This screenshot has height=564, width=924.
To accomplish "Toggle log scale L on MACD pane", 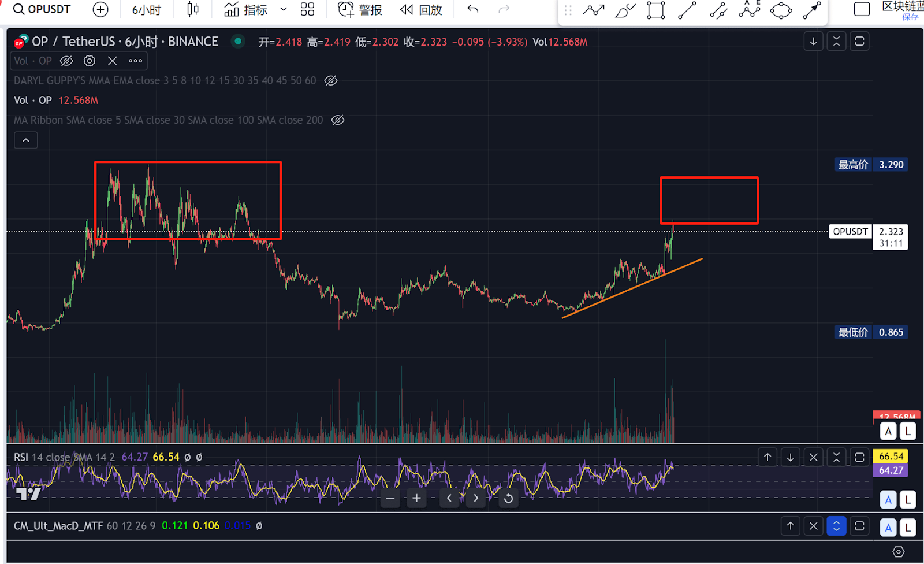I will (908, 527).
